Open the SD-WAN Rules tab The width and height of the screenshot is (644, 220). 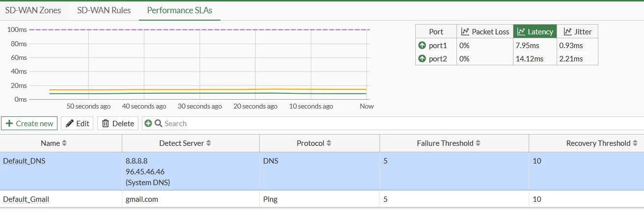pos(104,10)
